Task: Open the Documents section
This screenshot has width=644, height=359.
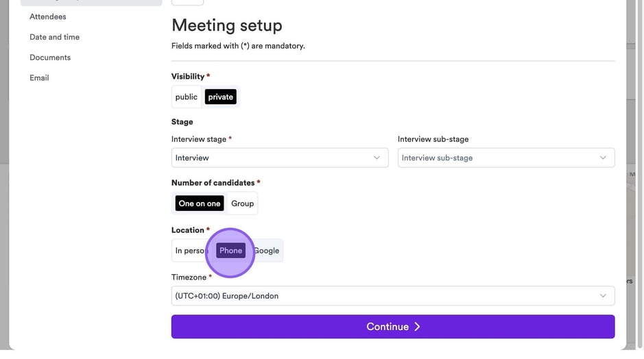Action: click(x=50, y=58)
